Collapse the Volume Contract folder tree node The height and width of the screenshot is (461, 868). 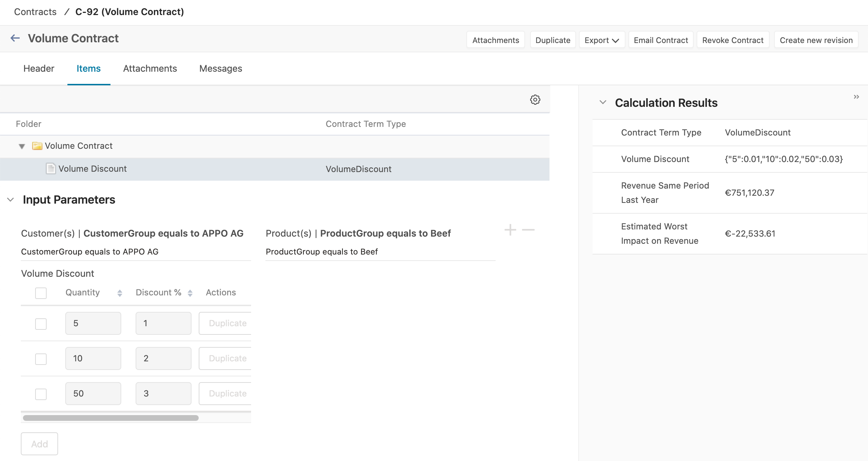[x=22, y=146]
